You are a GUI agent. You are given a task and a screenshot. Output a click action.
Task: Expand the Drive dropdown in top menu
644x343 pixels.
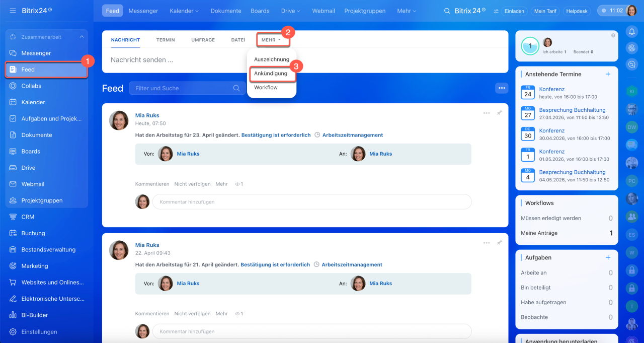point(291,11)
